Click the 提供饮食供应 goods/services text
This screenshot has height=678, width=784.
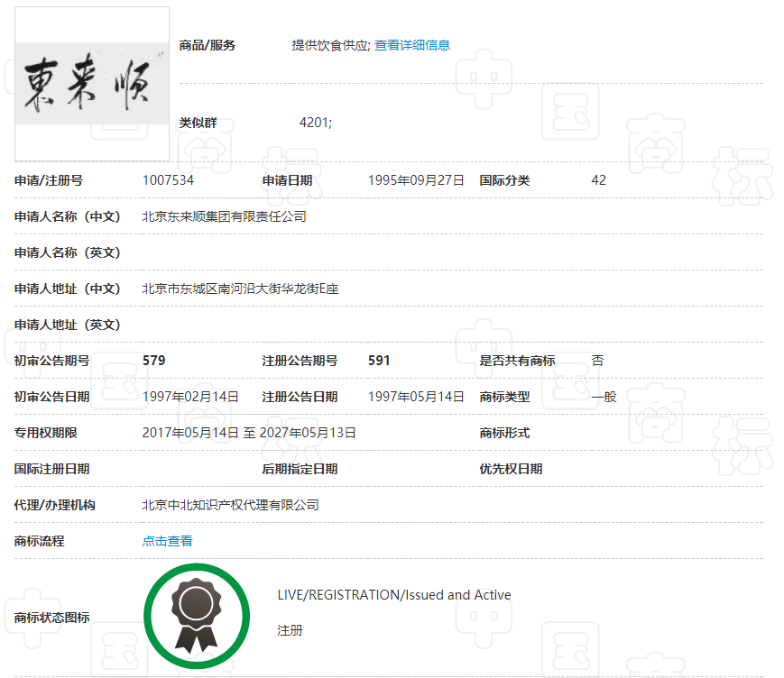[x=330, y=45]
